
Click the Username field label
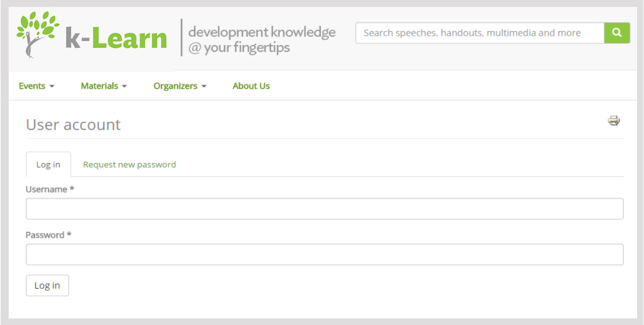coord(50,190)
